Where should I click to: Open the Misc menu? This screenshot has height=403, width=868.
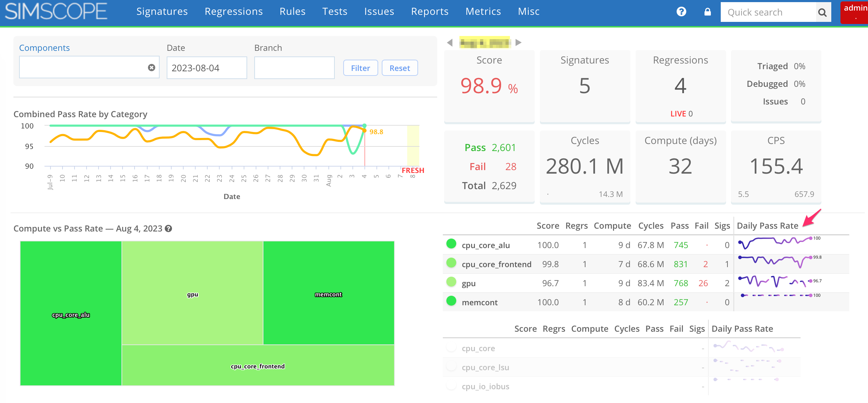point(529,12)
